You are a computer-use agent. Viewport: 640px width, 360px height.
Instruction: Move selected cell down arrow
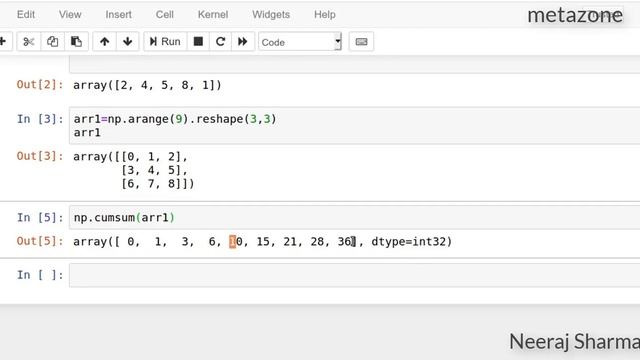(128, 42)
